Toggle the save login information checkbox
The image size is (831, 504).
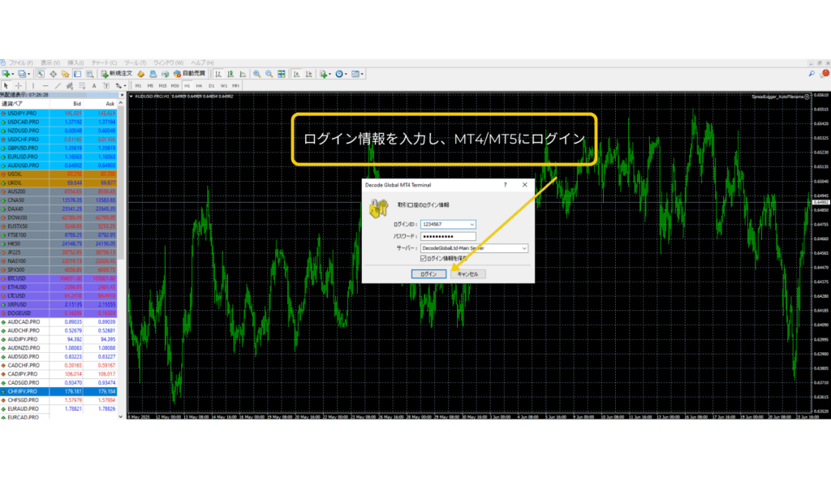click(423, 258)
